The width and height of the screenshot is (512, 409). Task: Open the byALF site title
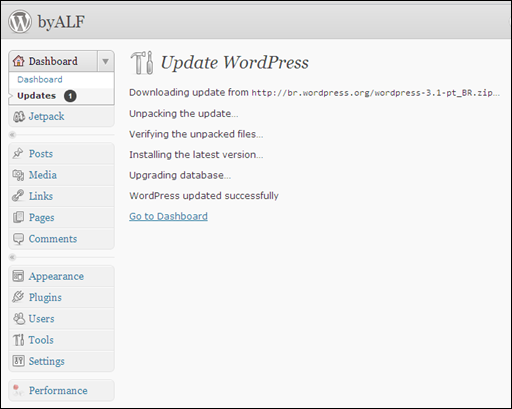tap(61, 22)
